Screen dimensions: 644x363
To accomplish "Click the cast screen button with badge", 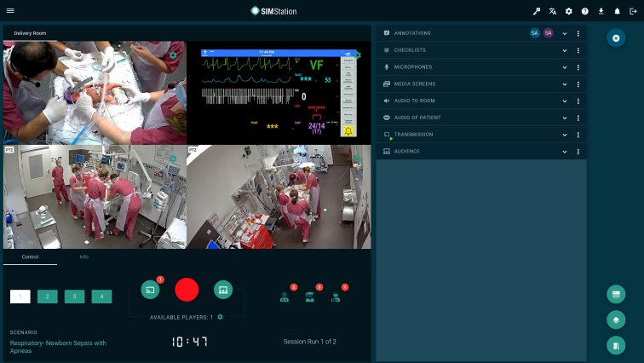I will point(150,289).
